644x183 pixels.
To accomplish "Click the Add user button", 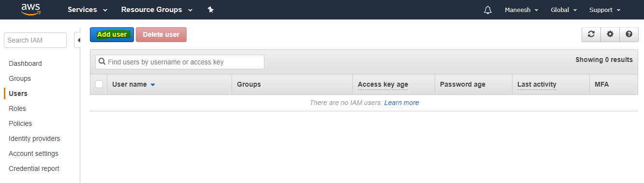I will coord(112,34).
